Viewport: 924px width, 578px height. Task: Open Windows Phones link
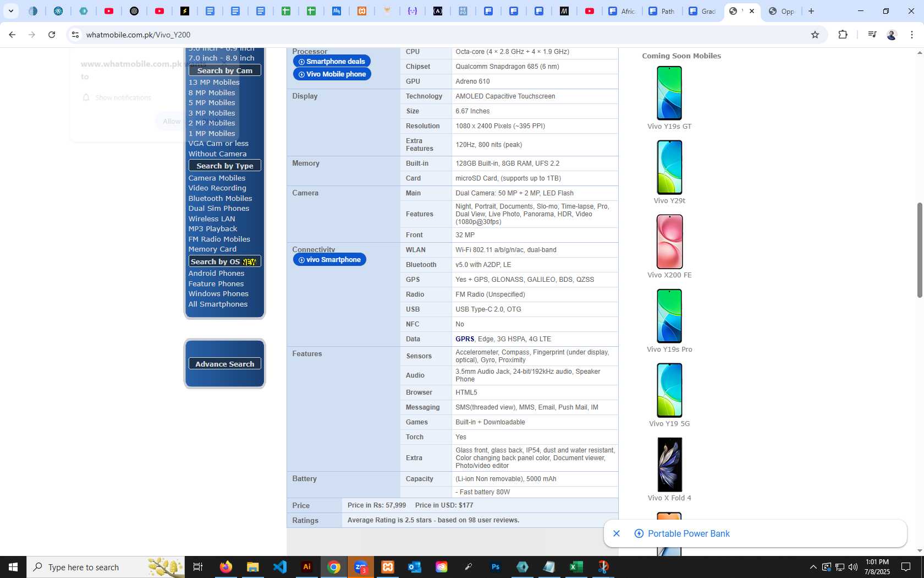[218, 294]
